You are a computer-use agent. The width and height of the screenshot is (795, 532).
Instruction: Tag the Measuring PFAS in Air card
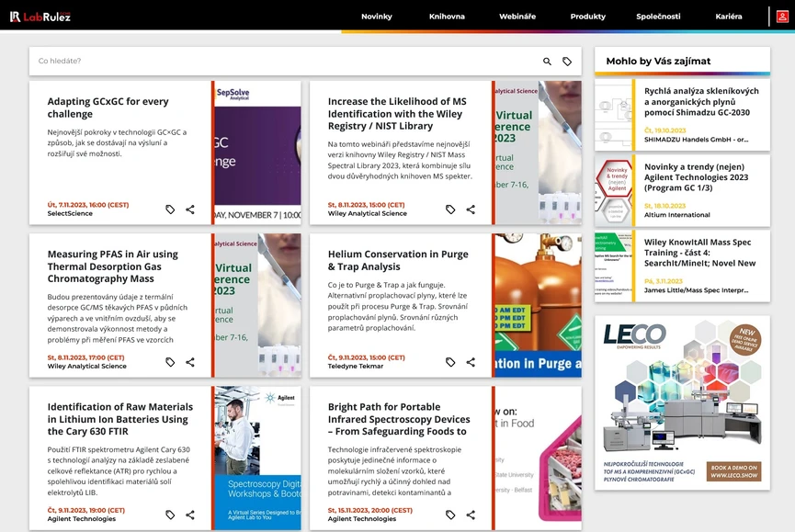pos(170,362)
